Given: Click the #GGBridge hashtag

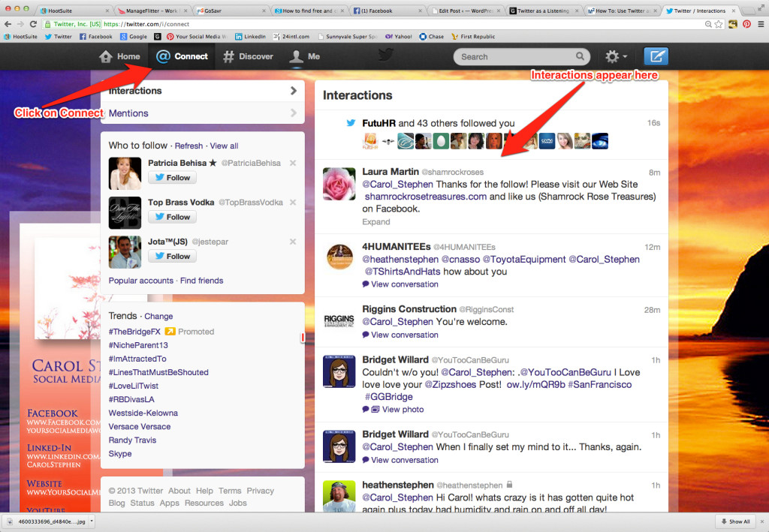Looking at the screenshot, I should click(x=388, y=397).
